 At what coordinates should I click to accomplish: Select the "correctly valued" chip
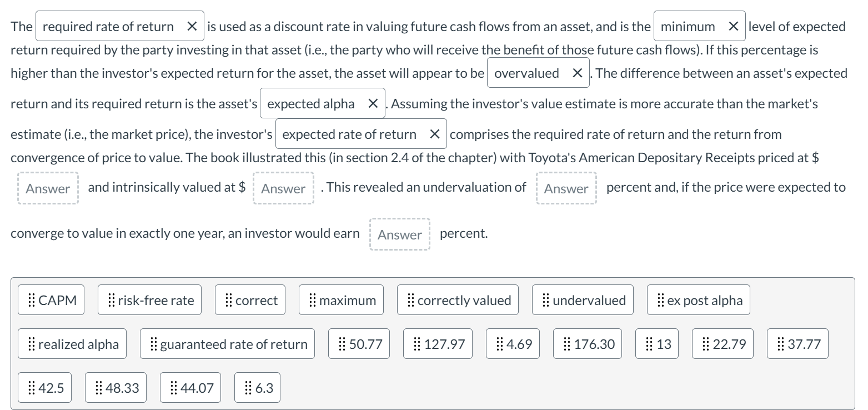point(457,299)
